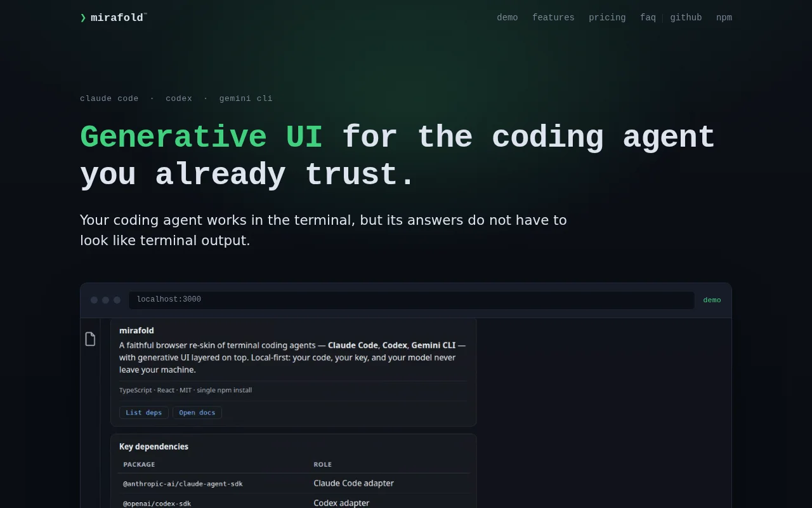Click the Key dependencies heading
This screenshot has width=812, height=508.
[x=154, y=446]
